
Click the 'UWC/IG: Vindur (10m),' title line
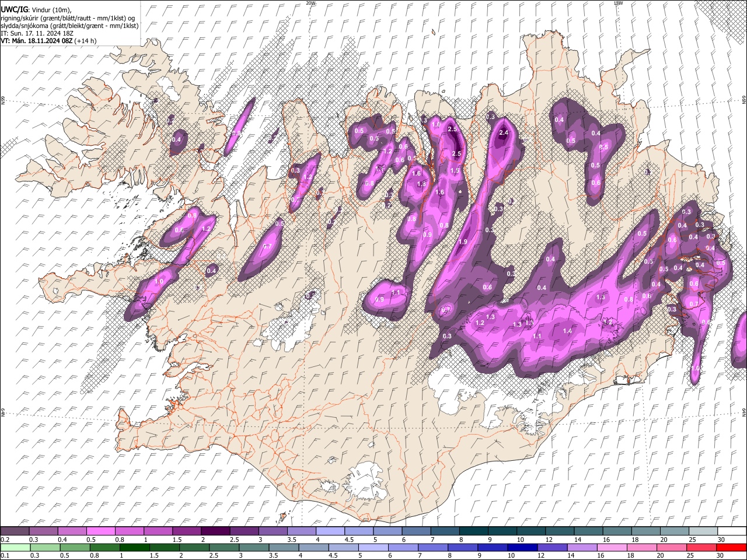pos(36,10)
